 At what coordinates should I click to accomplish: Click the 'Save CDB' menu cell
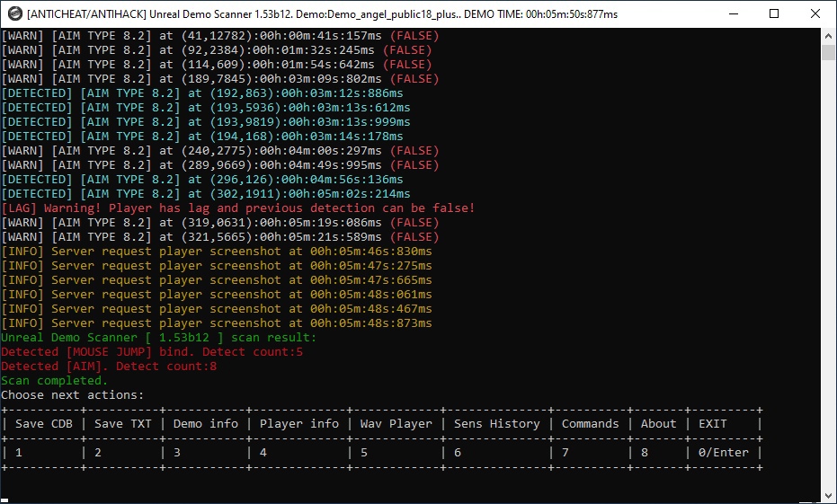pyautogui.click(x=44, y=424)
